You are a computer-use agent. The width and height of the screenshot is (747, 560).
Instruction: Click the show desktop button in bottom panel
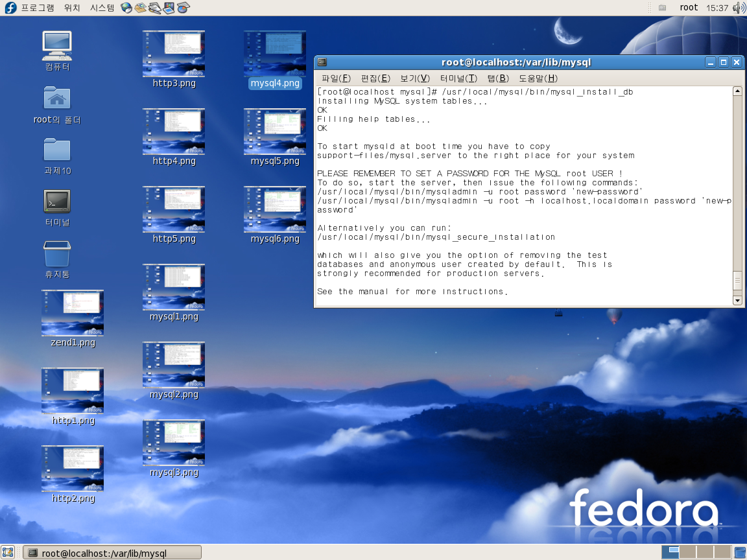8,552
